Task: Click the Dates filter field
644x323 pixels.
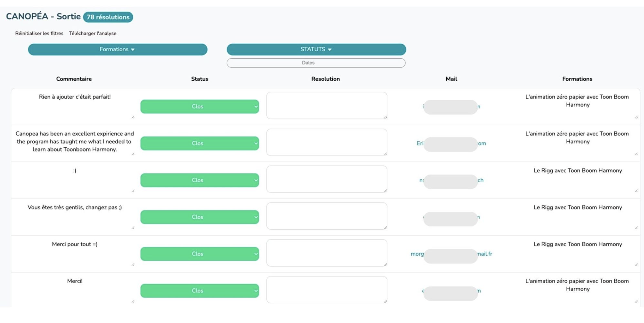Action: click(316, 63)
